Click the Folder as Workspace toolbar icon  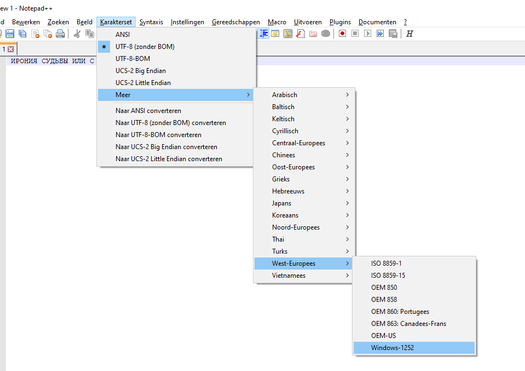pos(313,33)
